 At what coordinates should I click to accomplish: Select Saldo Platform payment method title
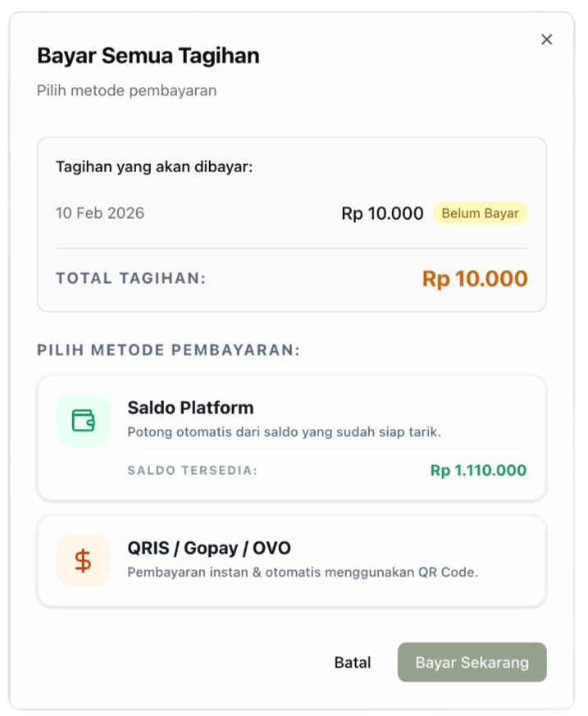190,408
